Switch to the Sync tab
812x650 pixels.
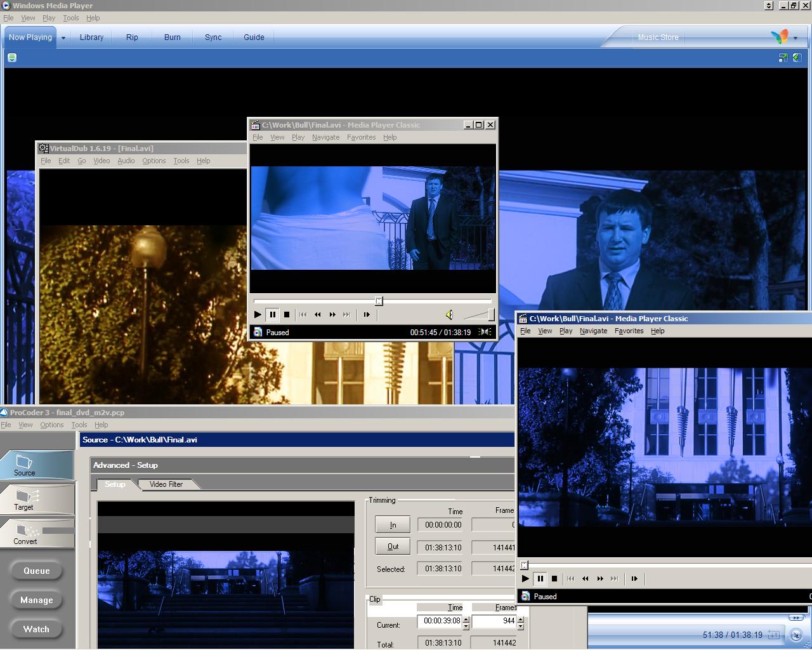213,37
